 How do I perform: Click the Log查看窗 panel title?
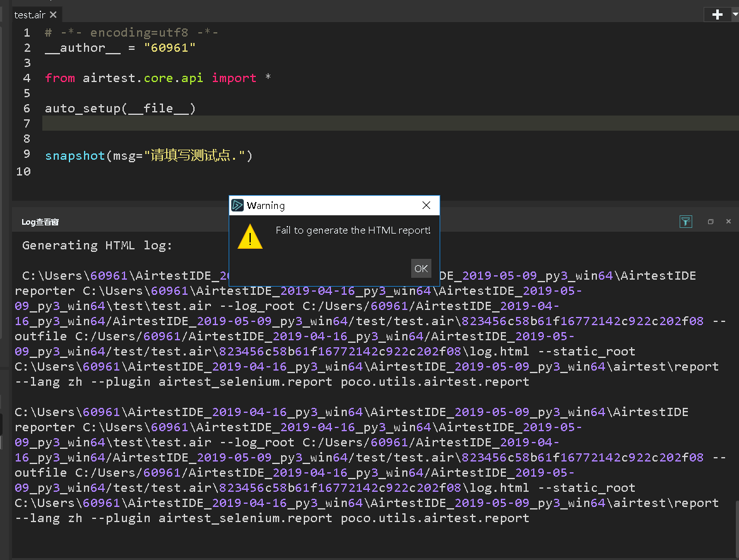[40, 222]
